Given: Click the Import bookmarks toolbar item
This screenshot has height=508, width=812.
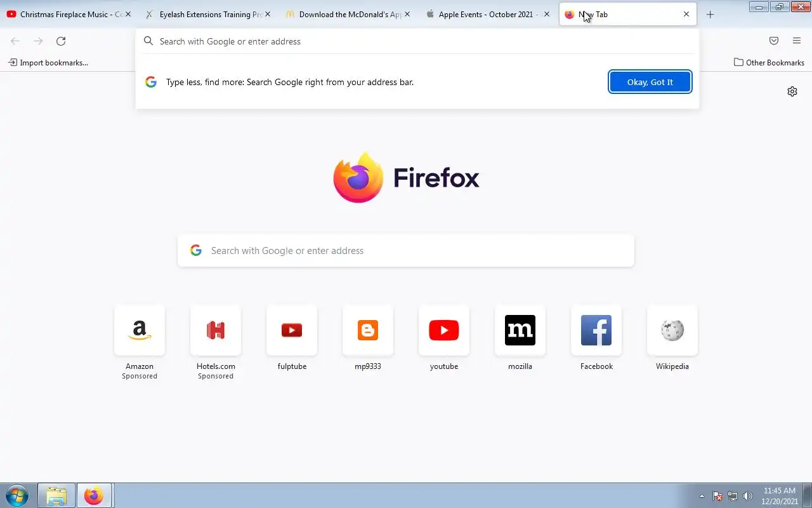Looking at the screenshot, I should [x=48, y=62].
